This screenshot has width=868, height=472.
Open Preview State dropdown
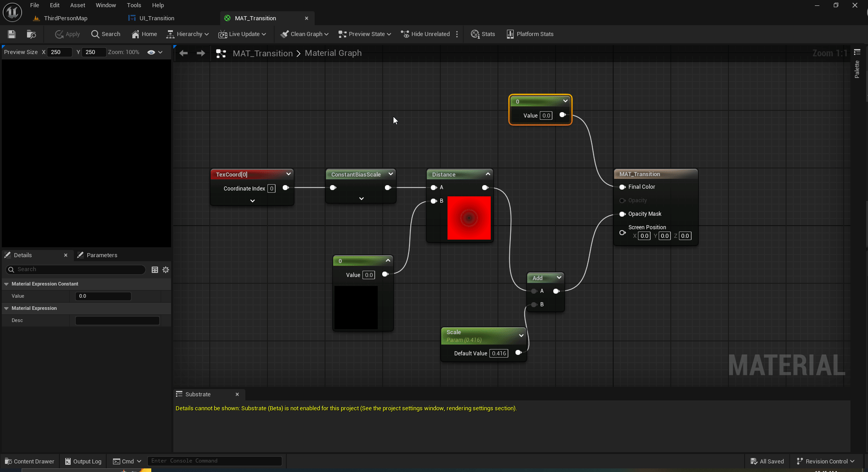365,34
